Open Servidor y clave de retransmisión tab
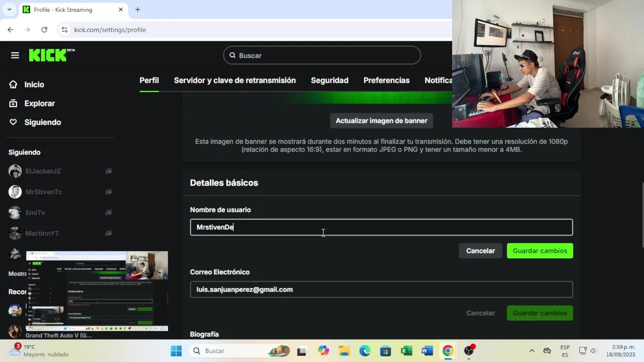644x362 pixels. pos(235,80)
